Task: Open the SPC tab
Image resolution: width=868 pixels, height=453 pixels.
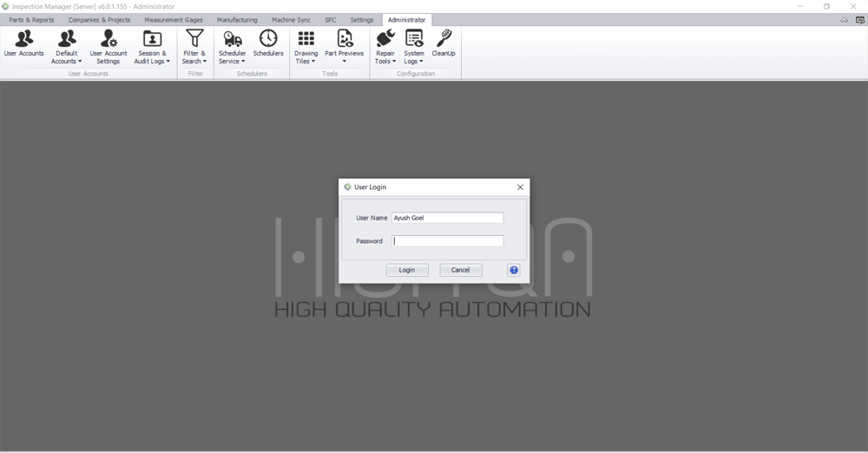Action: 331,20
